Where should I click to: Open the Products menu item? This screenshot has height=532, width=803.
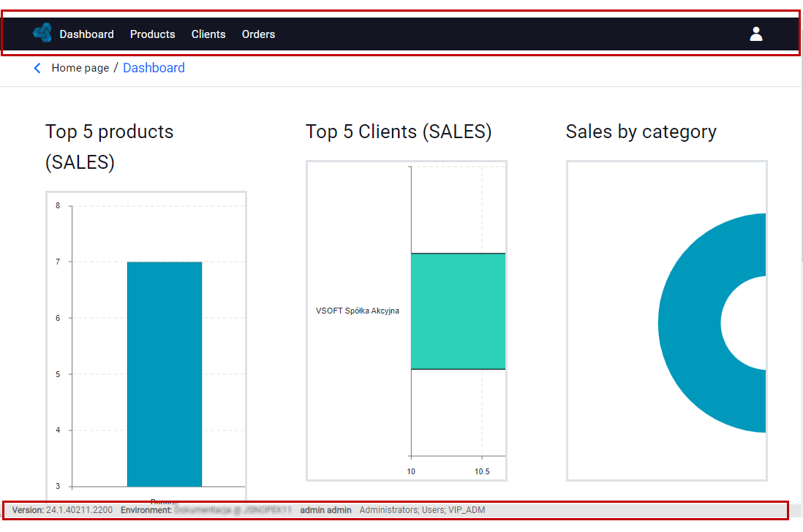153,34
